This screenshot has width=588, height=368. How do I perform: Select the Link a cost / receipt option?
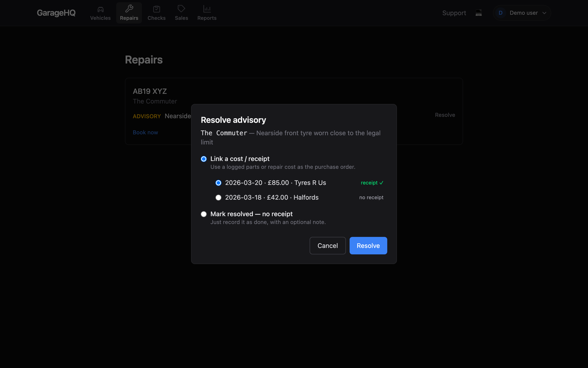[204, 159]
